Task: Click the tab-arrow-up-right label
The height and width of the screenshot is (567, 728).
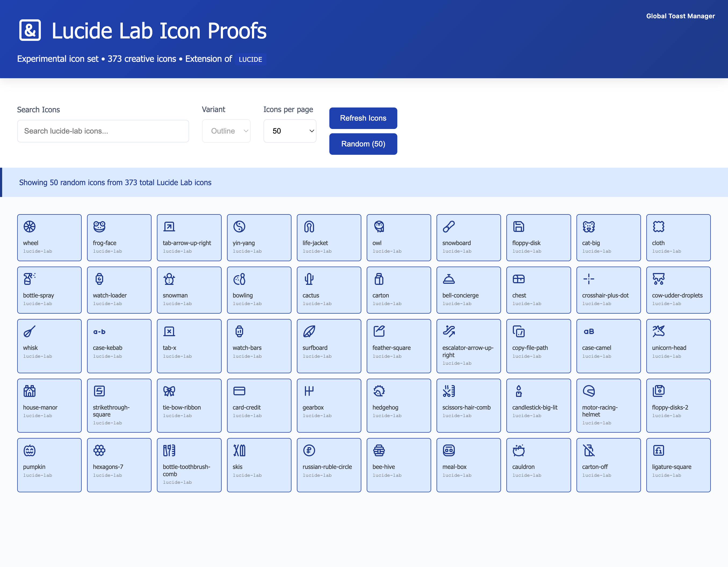Action: coord(187,243)
